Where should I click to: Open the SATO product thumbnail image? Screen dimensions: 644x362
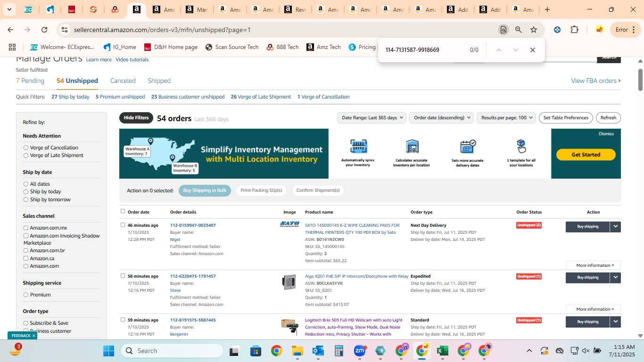click(289, 224)
